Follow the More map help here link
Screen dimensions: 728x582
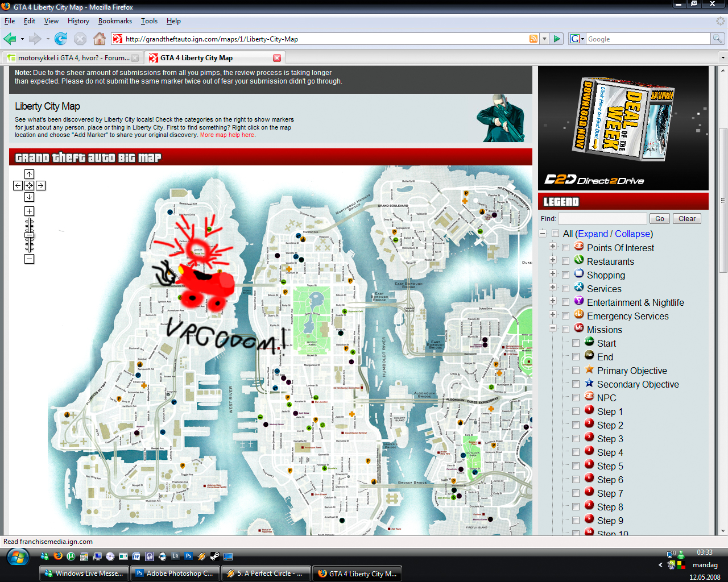point(227,135)
